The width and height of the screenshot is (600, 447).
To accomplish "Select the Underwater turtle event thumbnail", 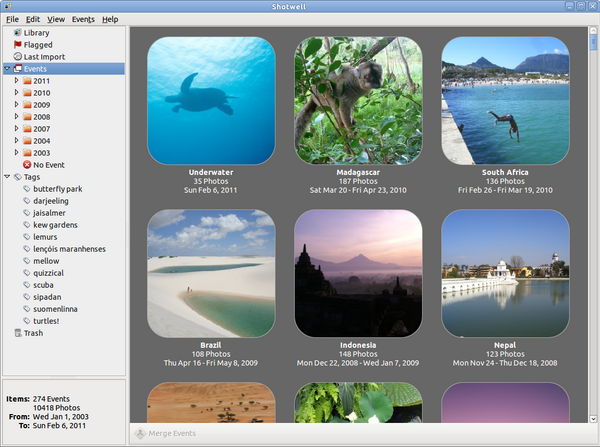I will (x=211, y=101).
